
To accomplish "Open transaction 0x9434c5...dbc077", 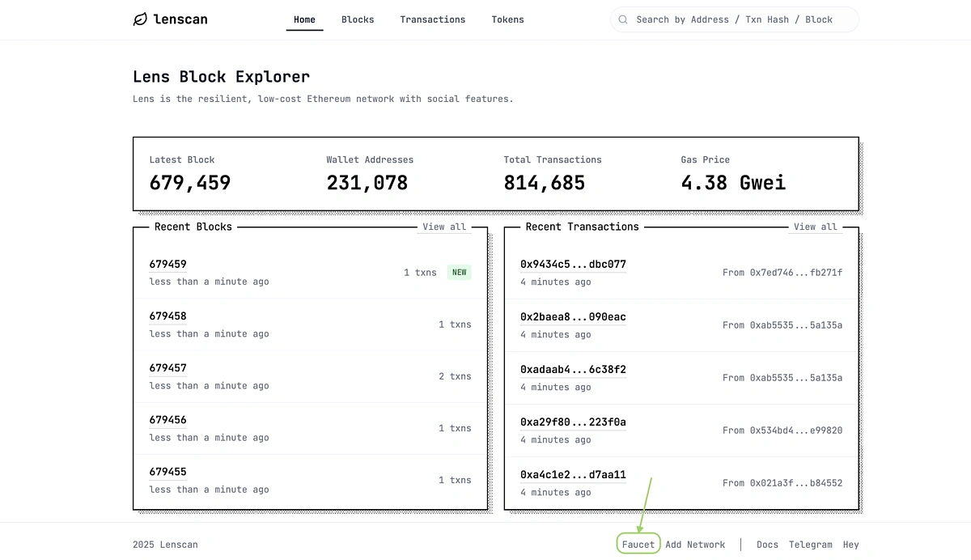I will (573, 265).
